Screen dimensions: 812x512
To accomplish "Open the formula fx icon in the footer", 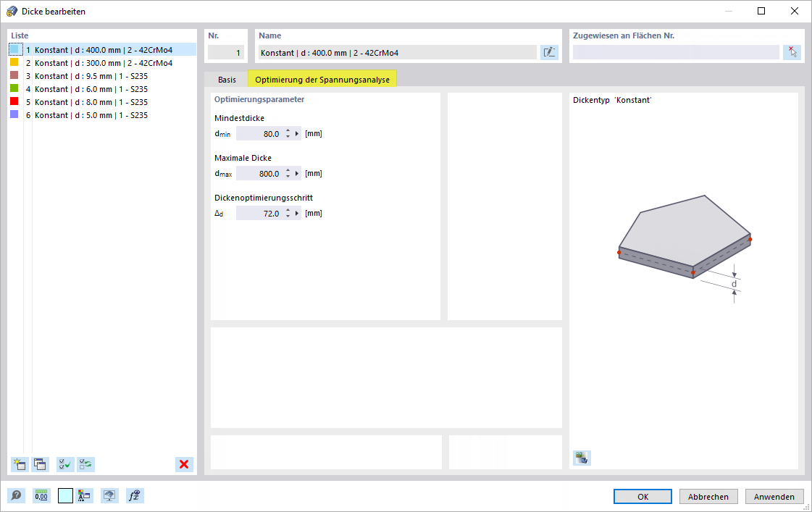I will click(x=135, y=496).
